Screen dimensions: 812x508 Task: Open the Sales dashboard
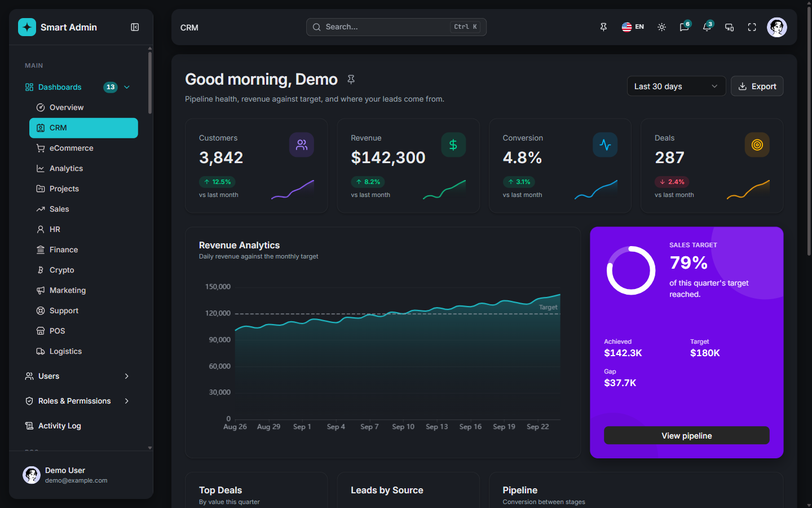(x=83, y=209)
